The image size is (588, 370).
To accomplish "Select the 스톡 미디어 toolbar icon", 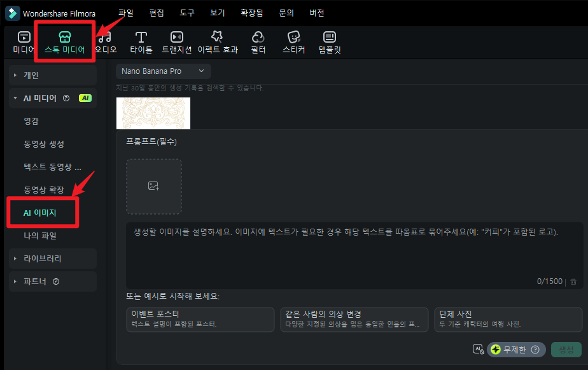I will tap(64, 41).
